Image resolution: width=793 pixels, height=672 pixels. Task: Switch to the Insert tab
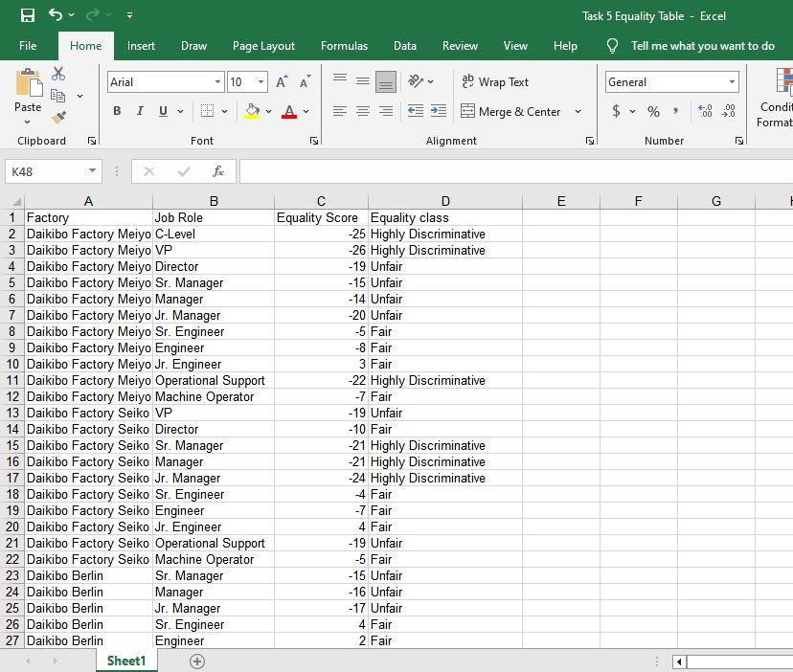tap(141, 46)
